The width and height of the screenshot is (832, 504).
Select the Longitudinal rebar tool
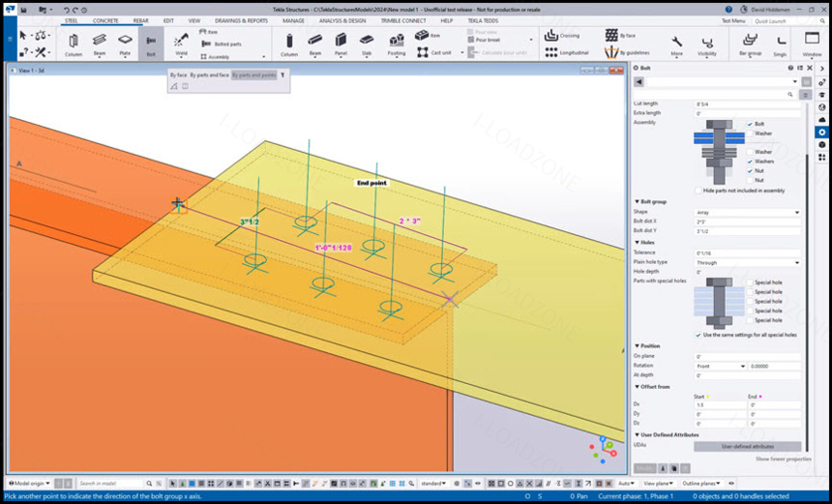pyautogui.click(x=567, y=52)
